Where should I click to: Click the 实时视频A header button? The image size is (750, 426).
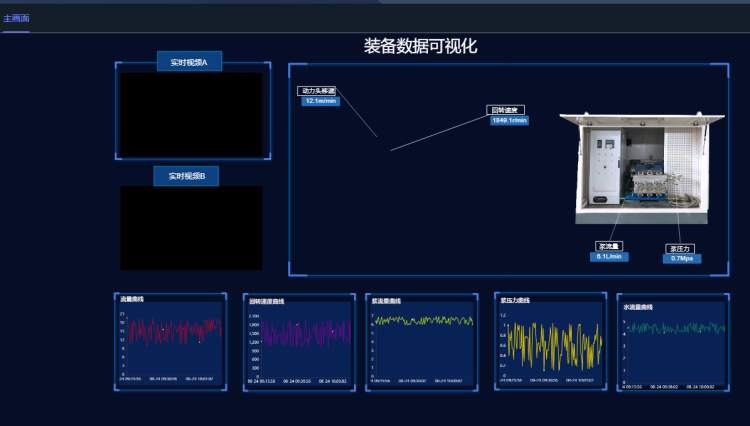tap(189, 62)
